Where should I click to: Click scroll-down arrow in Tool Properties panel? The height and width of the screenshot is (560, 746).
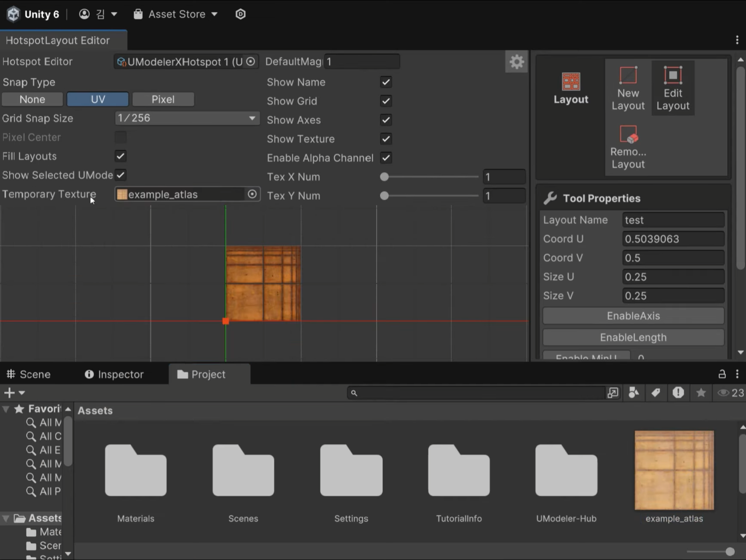click(x=741, y=352)
